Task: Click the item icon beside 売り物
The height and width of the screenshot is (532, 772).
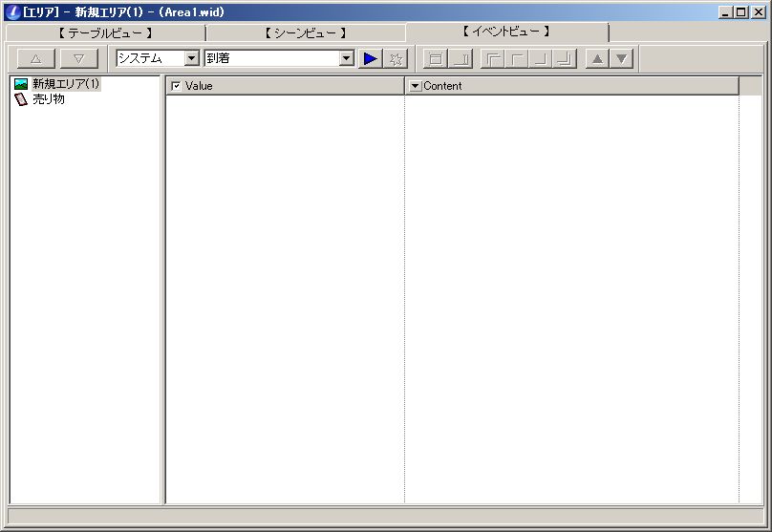Action: coord(21,99)
